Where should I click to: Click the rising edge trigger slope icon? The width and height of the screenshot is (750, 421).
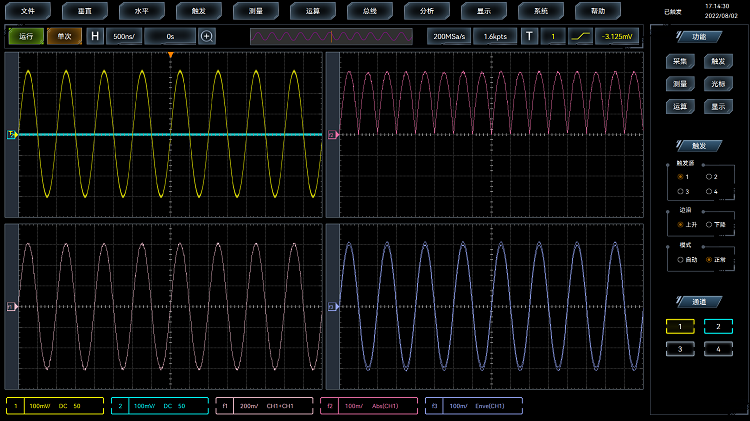pos(581,36)
